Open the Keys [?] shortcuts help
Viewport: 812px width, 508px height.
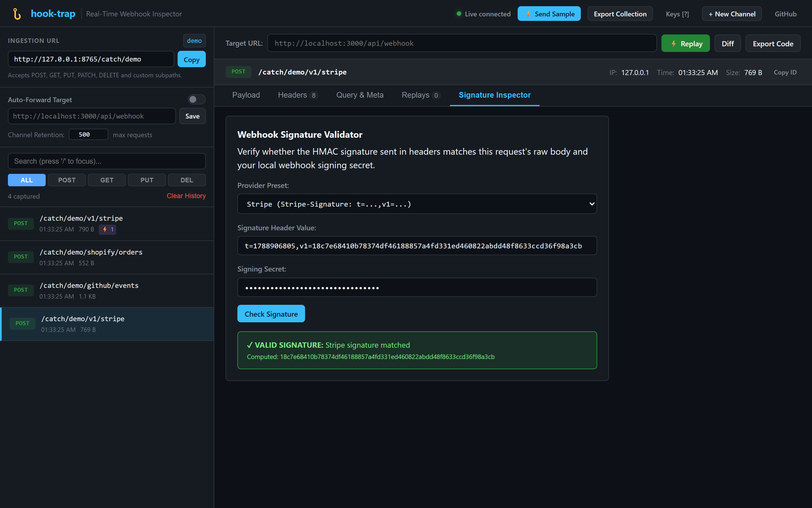[677, 14]
